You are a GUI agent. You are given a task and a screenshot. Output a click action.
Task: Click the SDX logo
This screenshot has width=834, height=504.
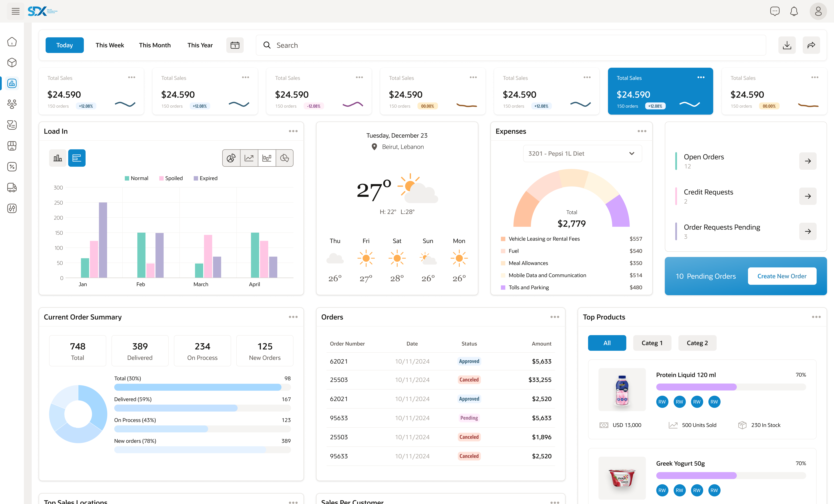42,11
